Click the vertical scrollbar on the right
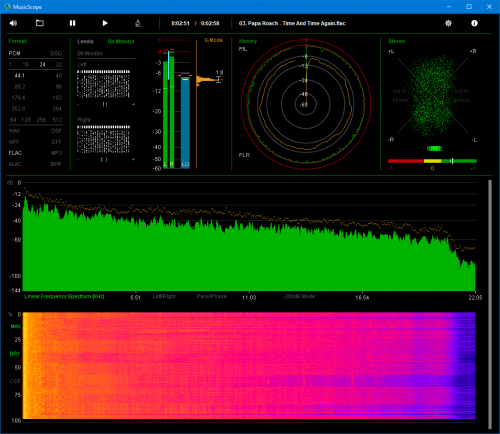 490,304
